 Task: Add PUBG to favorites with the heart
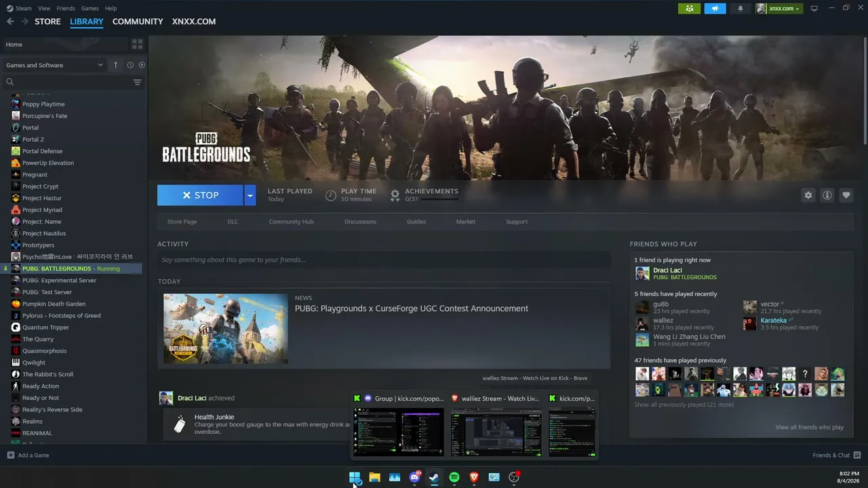click(x=846, y=195)
